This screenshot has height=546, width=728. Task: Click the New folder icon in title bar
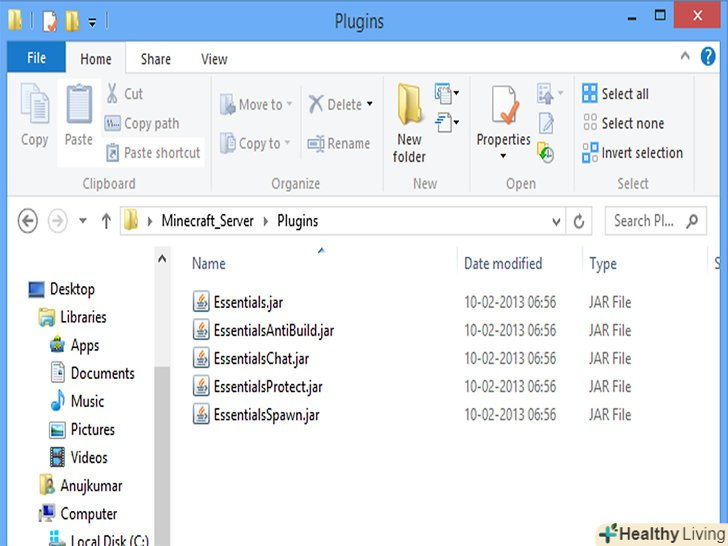(x=72, y=21)
